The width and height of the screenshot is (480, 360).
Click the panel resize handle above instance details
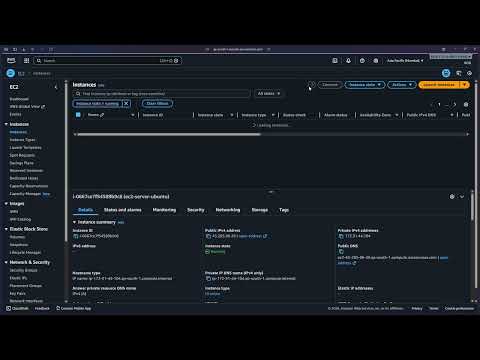pyautogui.click(x=271, y=192)
